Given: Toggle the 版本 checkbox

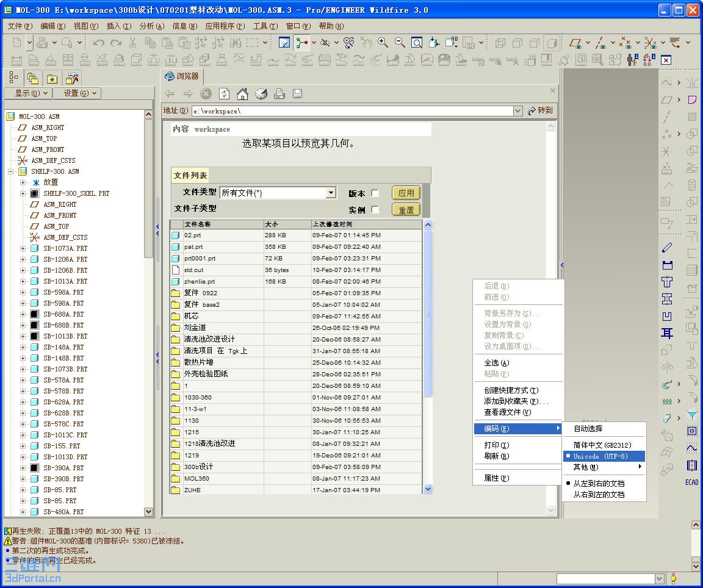Looking at the screenshot, I should pyautogui.click(x=375, y=193).
